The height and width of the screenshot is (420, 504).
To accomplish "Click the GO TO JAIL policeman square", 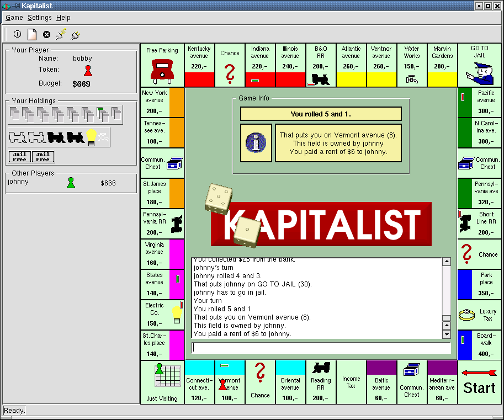I will [479, 65].
